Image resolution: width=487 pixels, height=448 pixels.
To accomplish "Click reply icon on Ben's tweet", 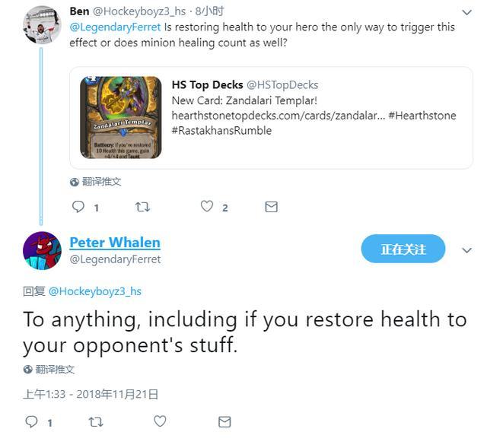I will [78, 207].
